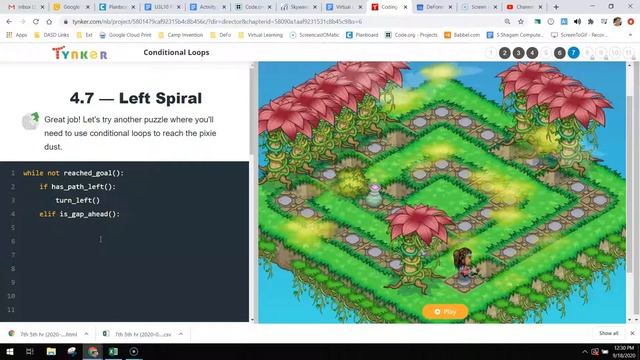This screenshot has height=360, width=640.
Task: Open Google Cloud Print bookmark
Action: click(x=125, y=35)
